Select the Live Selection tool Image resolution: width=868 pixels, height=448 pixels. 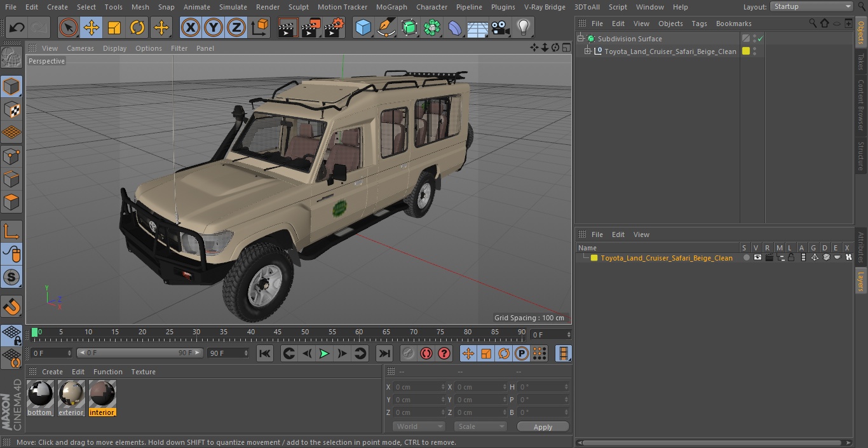(69, 27)
